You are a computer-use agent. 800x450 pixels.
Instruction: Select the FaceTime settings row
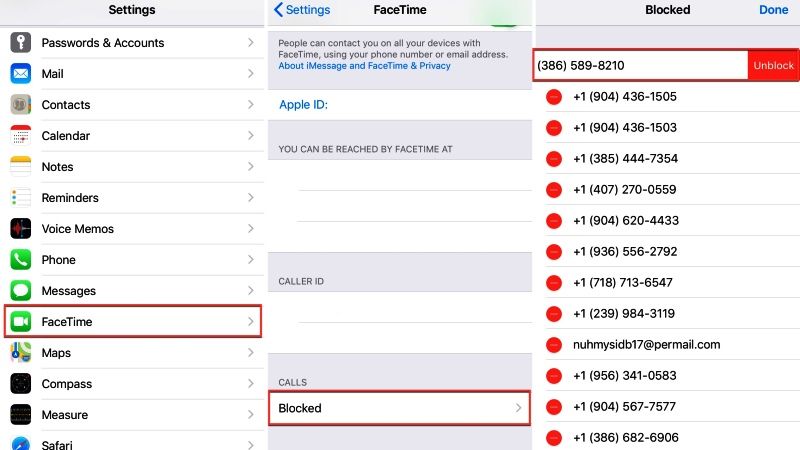pos(133,321)
